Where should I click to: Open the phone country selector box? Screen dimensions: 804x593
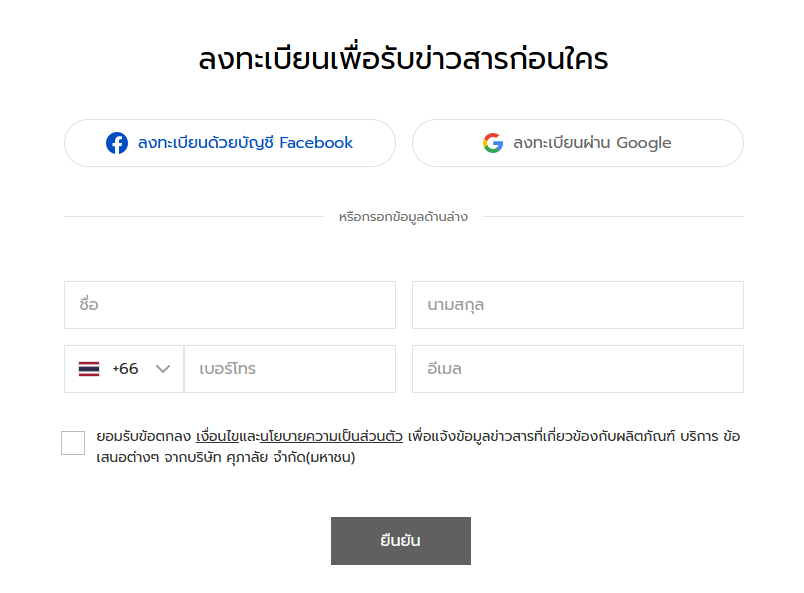[x=124, y=369]
